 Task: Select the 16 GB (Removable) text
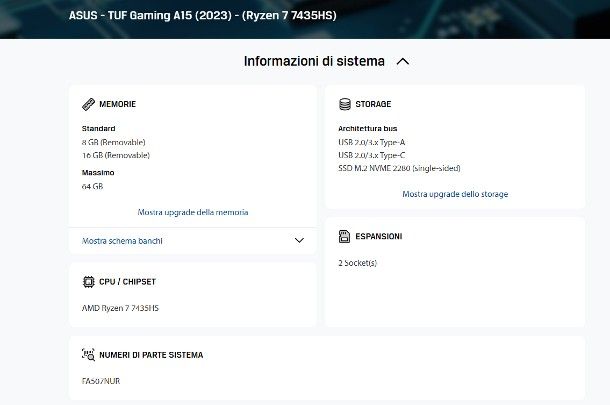tap(116, 155)
